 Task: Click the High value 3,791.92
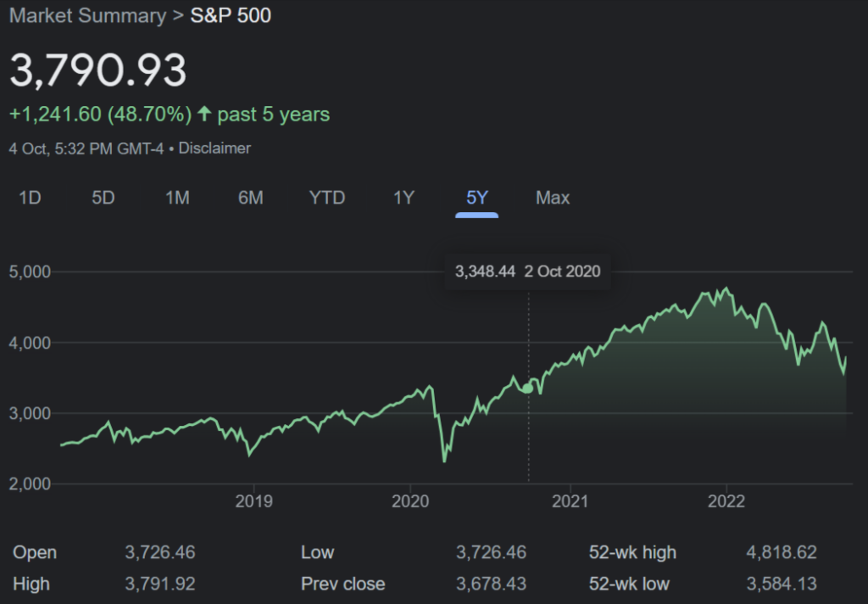[x=160, y=584]
